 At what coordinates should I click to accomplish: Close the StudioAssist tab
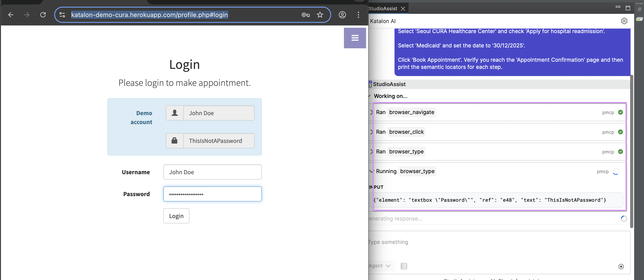(403, 9)
